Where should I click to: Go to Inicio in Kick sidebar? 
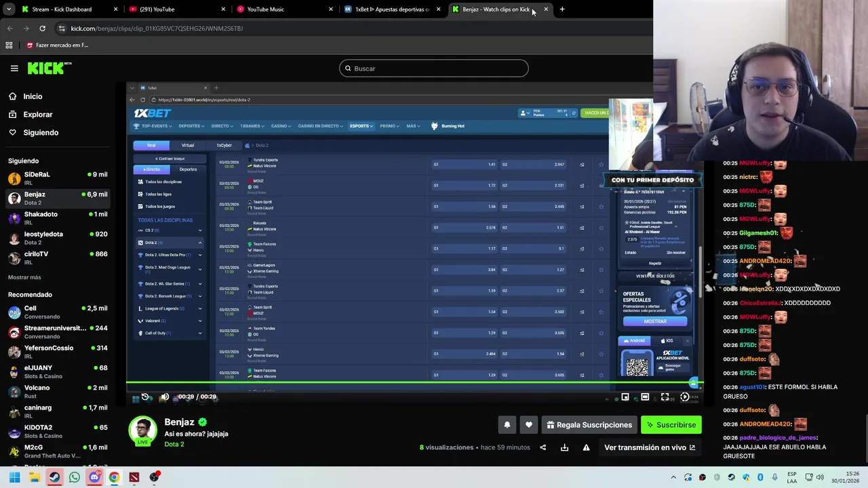click(25, 96)
